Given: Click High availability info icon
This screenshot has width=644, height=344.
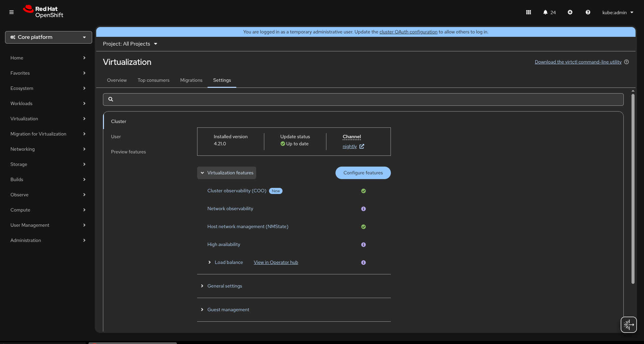Looking at the screenshot, I should click(x=364, y=245).
